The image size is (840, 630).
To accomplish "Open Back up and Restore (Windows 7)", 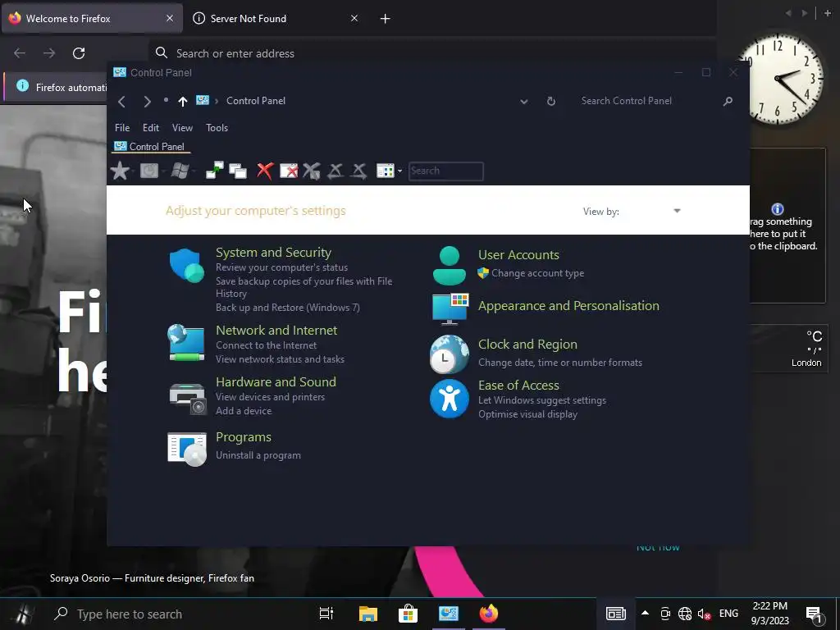I will coord(288,308).
